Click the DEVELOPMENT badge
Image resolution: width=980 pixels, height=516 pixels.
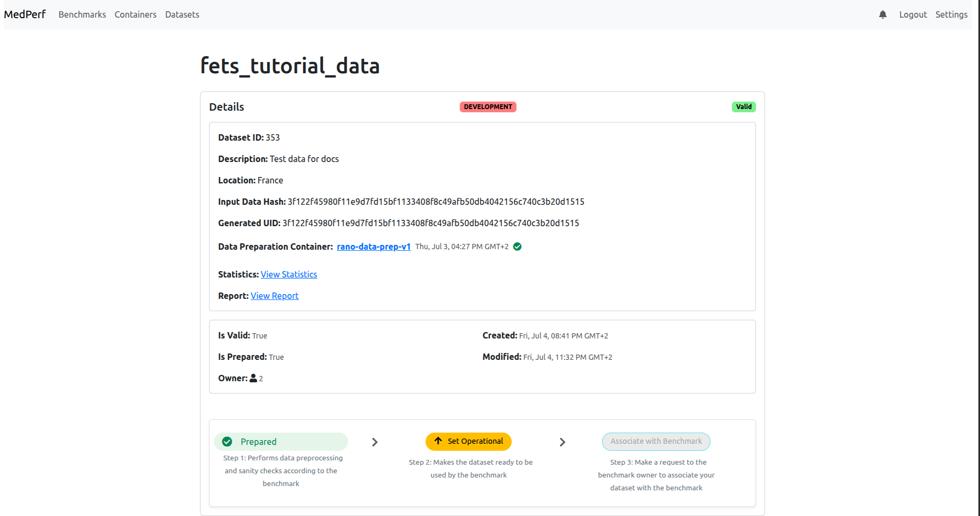(488, 107)
